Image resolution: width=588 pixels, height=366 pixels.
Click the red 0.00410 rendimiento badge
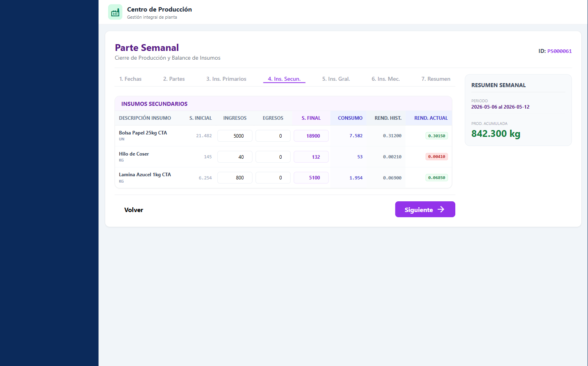click(437, 157)
